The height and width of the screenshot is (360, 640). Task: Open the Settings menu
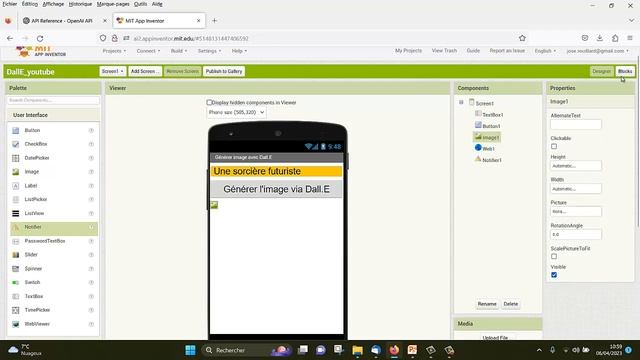(209, 51)
